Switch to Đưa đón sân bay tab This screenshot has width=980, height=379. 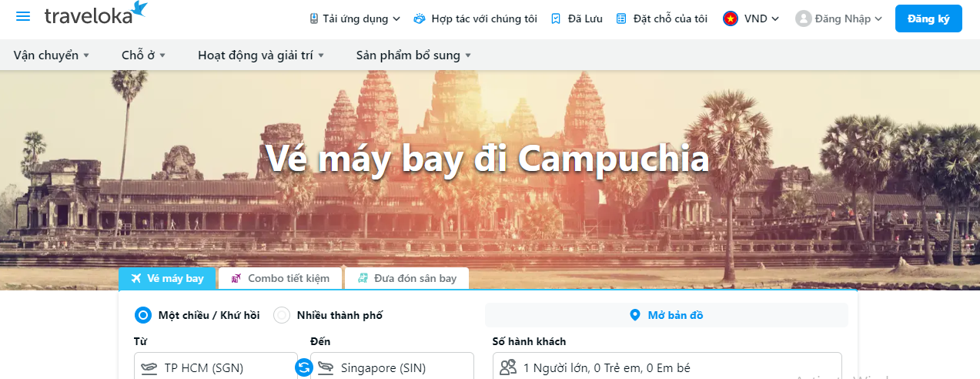click(406, 278)
